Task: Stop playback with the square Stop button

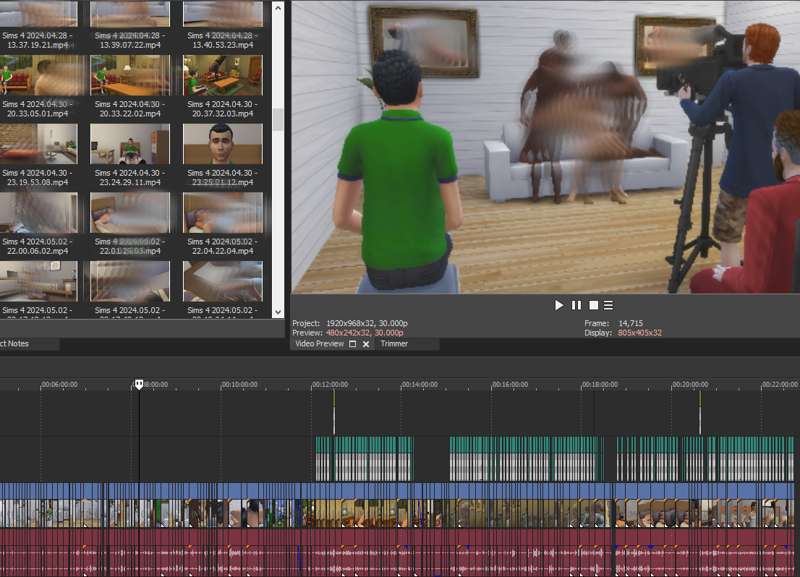Action: [593, 305]
